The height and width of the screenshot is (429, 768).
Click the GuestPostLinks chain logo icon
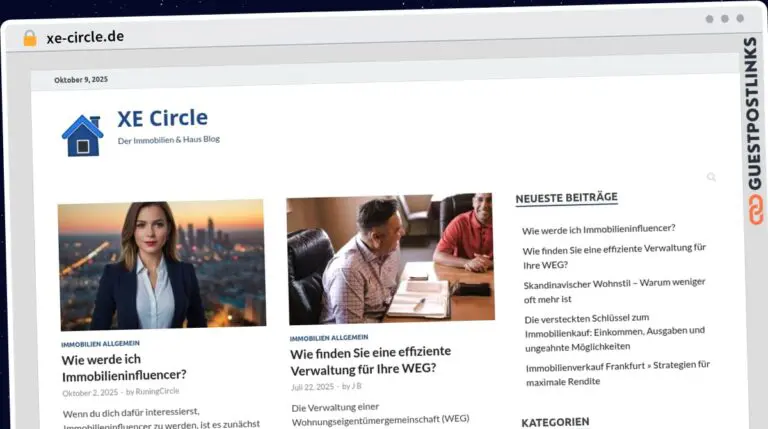[x=751, y=211]
